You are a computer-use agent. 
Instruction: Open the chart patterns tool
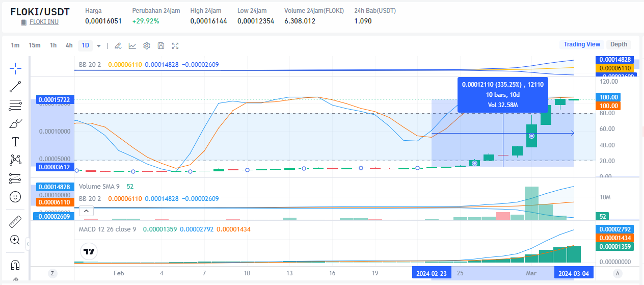pyautogui.click(x=15, y=160)
